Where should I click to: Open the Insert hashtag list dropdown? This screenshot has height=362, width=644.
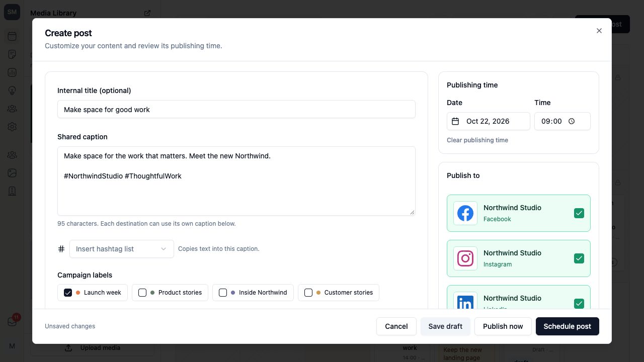[122, 249]
